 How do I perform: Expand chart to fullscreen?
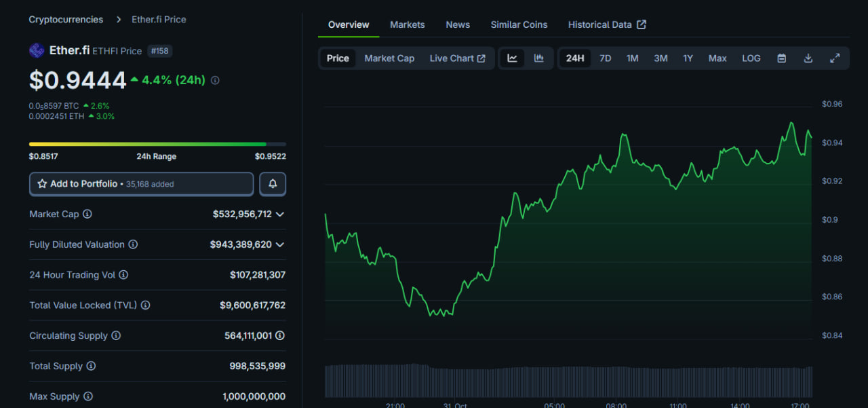tap(835, 58)
